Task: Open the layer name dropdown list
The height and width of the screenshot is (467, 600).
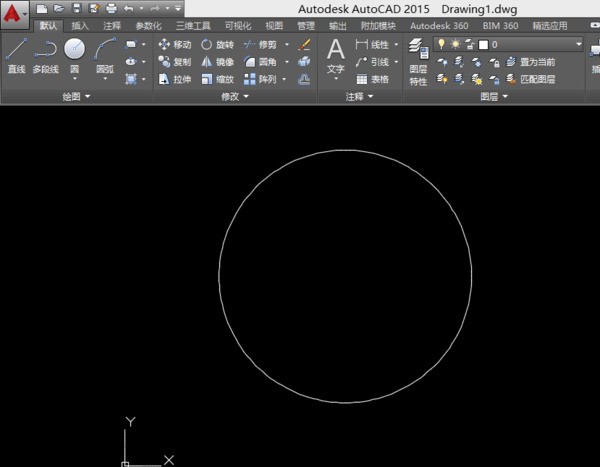Action: (x=579, y=44)
